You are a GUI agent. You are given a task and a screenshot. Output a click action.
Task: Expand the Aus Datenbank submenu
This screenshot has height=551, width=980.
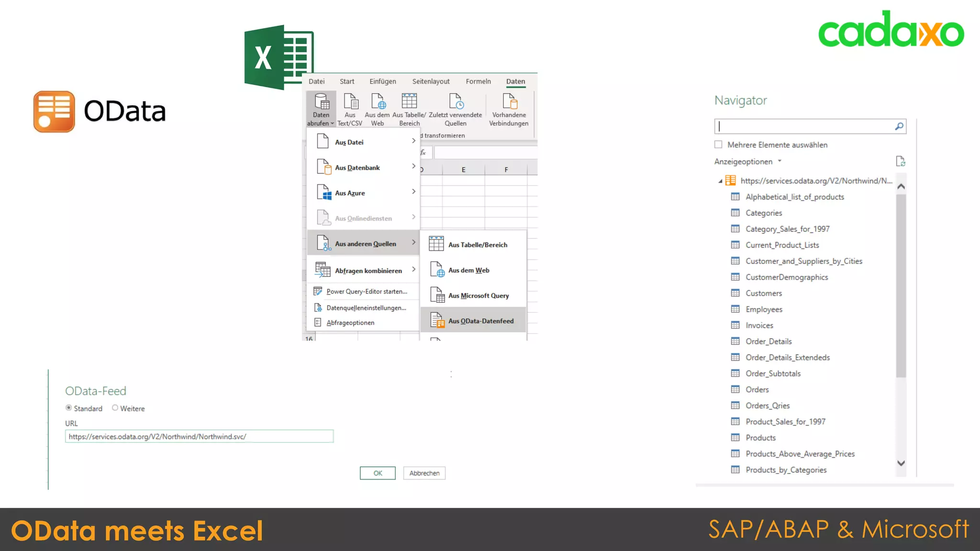(x=363, y=167)
